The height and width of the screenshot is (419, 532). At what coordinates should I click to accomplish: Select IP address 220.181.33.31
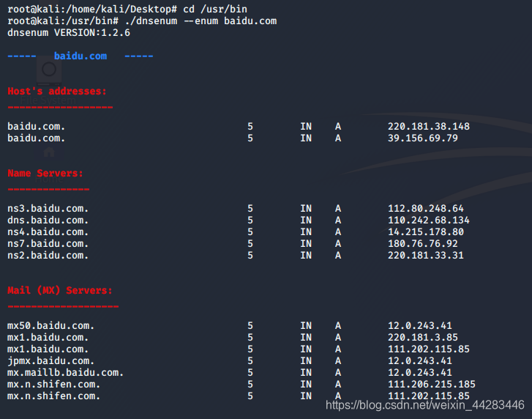coord(426,256)
